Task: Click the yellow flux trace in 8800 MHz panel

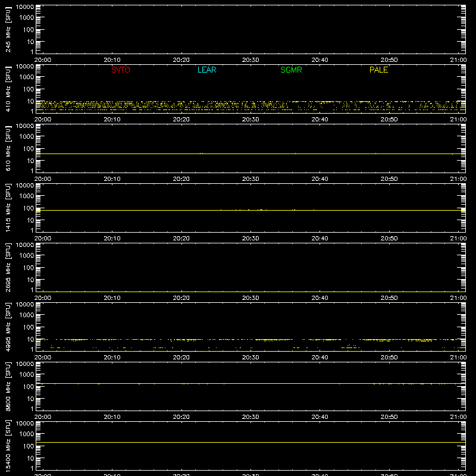Action: [250, 384]
